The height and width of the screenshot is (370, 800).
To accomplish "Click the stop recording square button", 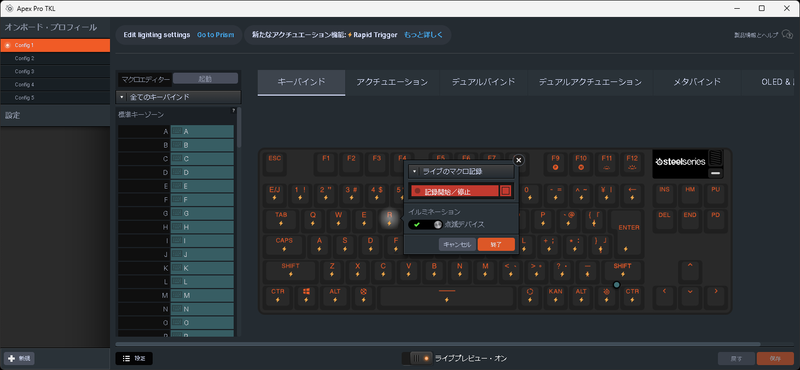I will pos(506,191).
